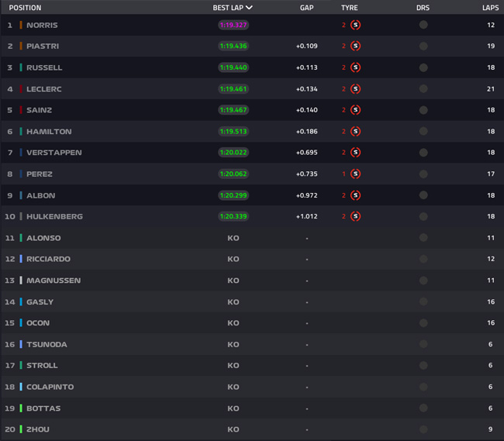Click gap value +0.695 for Verstappen
Viewport: 504px width, 441px height.
(306, 152)
